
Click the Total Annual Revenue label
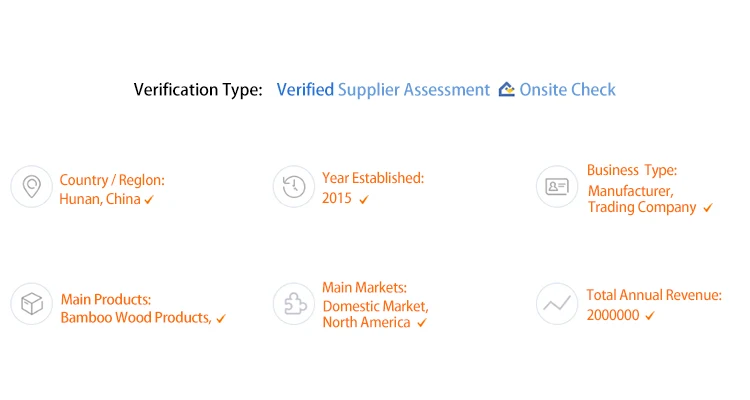pos(654,295)
